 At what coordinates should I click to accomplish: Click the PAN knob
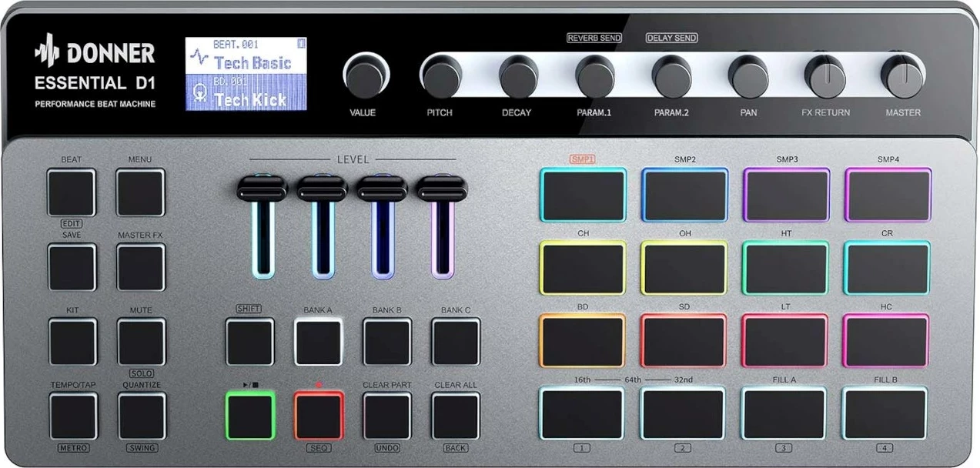pos(748,77)
